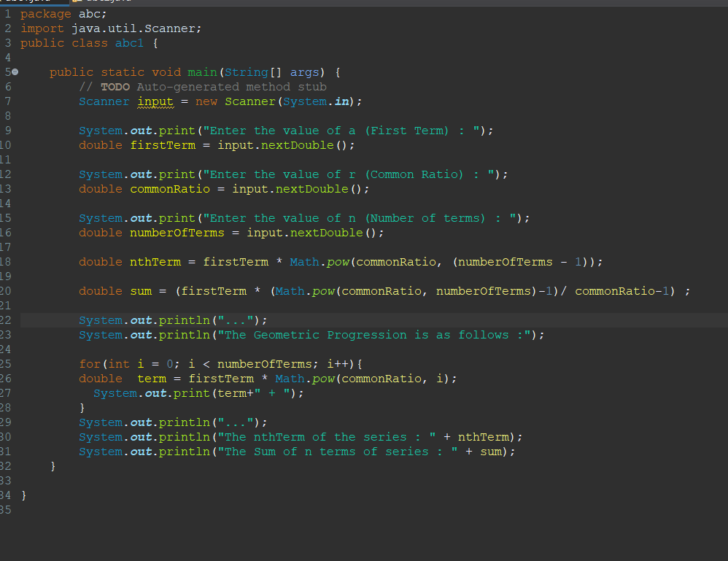Click commonRatio in its double declaration
Screen dimensions: 728x561
click(x=170, y=189)
